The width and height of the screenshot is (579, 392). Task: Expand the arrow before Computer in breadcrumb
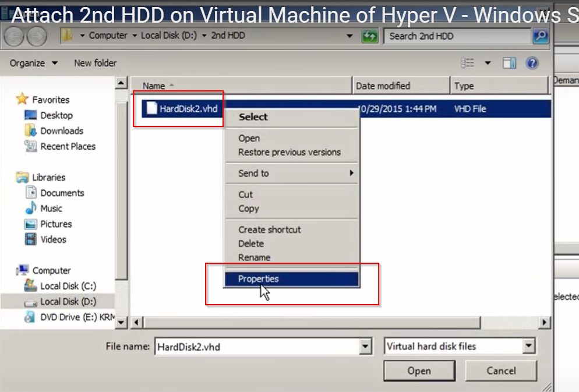click(82, 36)
